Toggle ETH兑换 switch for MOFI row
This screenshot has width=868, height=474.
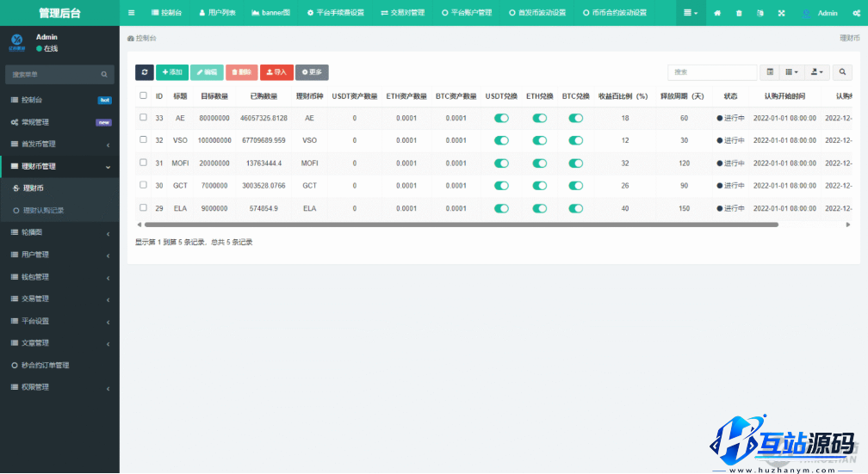[x=540, y=163]
